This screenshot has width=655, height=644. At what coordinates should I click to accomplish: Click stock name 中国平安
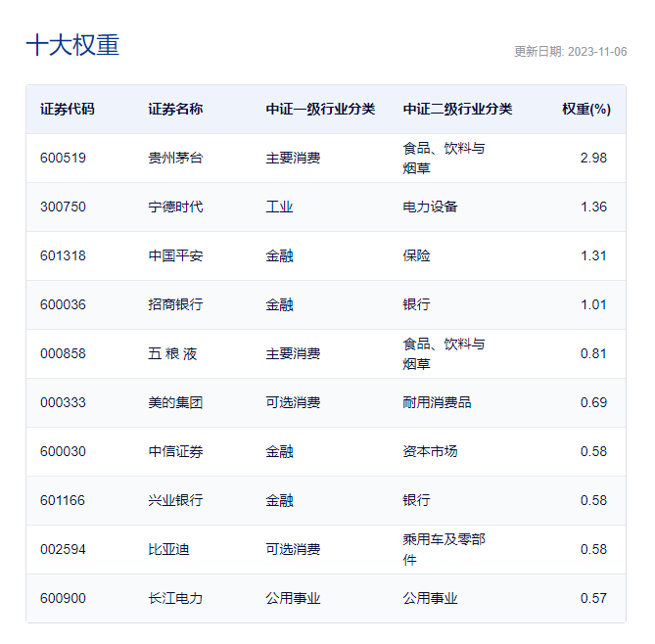[175, 255]
